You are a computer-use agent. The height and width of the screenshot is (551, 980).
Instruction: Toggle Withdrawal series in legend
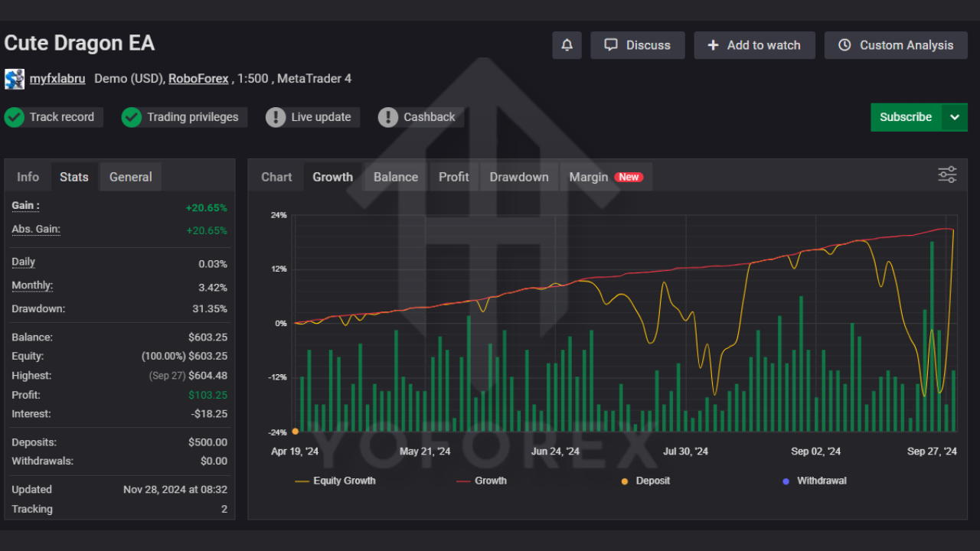coord(815,481)
